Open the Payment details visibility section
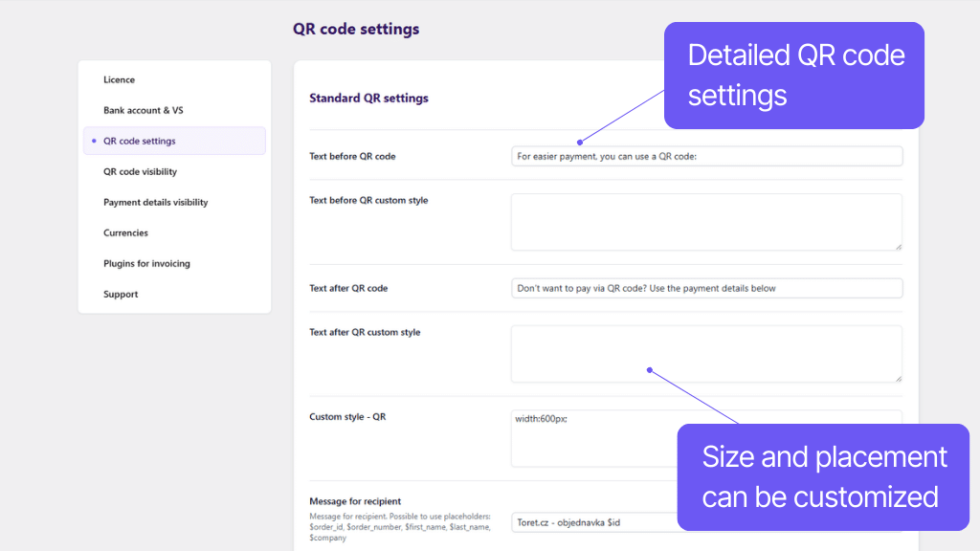 155,202
